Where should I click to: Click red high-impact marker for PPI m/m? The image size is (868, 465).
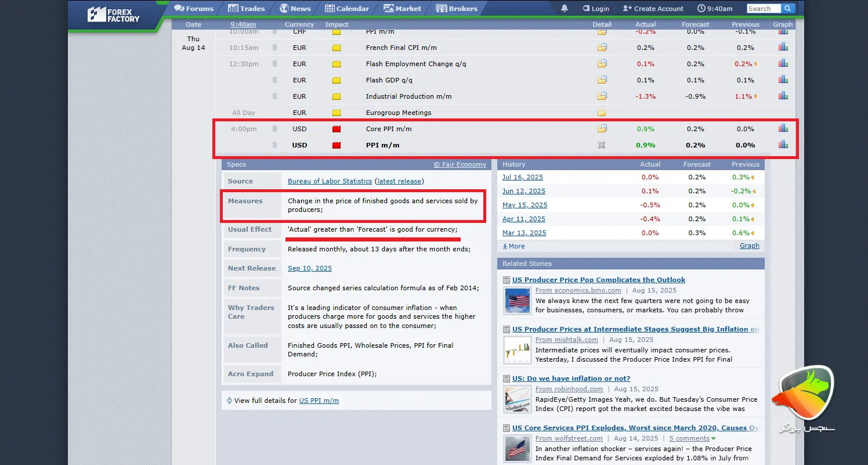click(x=336, y=145)
